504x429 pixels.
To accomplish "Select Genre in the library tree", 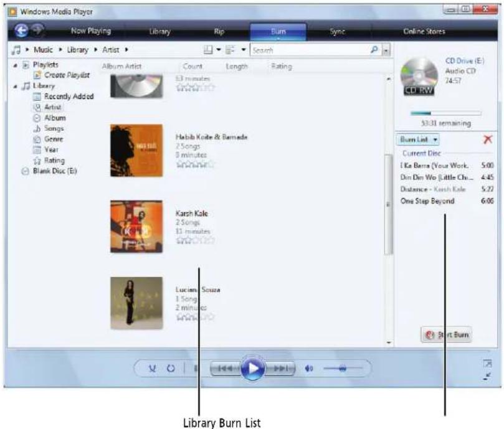I will [x=54, y=139].
